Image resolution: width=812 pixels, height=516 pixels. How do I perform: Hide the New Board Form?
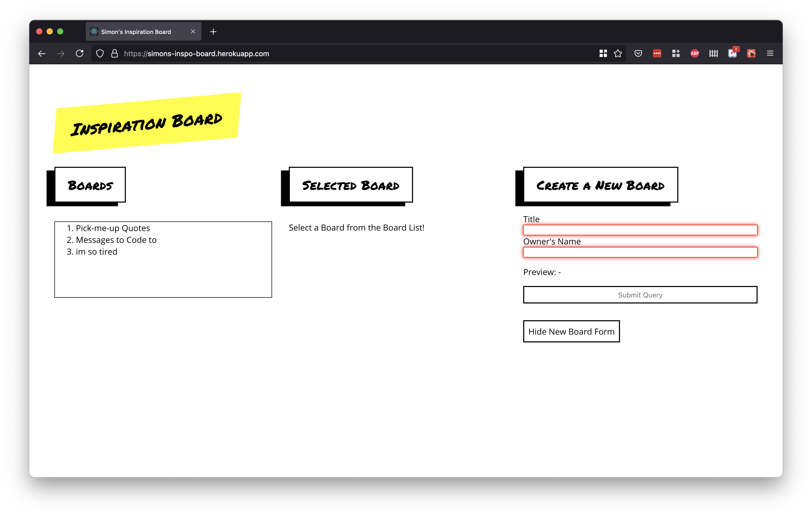(x=571, y=332)
